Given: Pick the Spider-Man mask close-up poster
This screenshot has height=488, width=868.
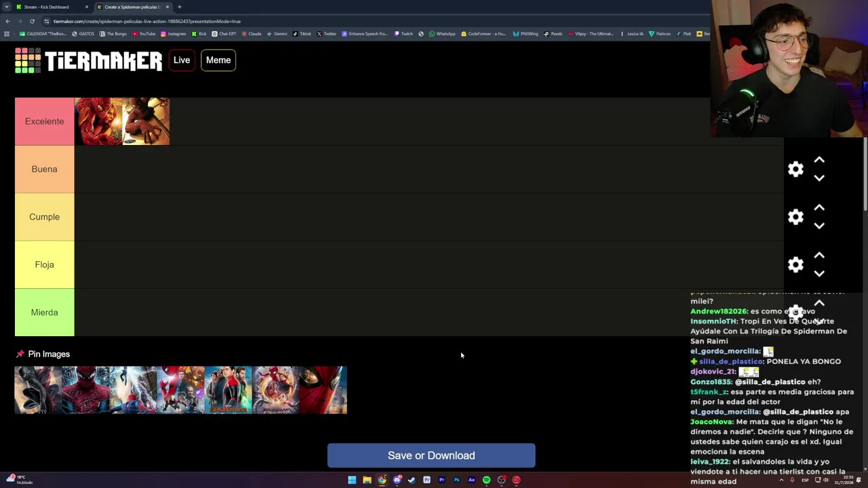Looking at the screenshot, I should (x=86, y=390).
